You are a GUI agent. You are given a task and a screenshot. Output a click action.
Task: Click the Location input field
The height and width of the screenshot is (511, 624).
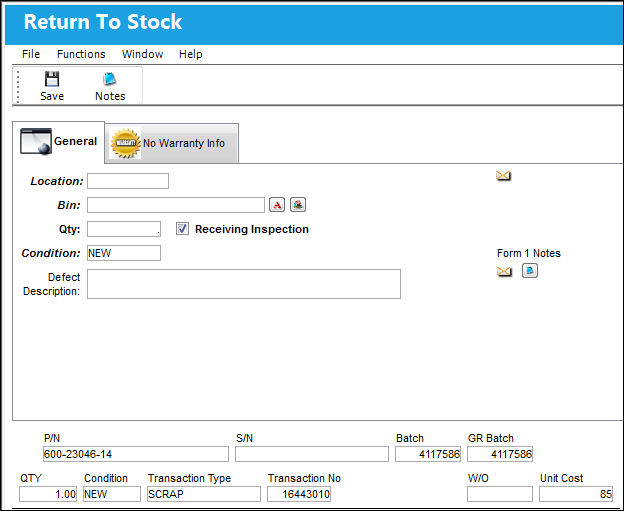pos(128,181)
